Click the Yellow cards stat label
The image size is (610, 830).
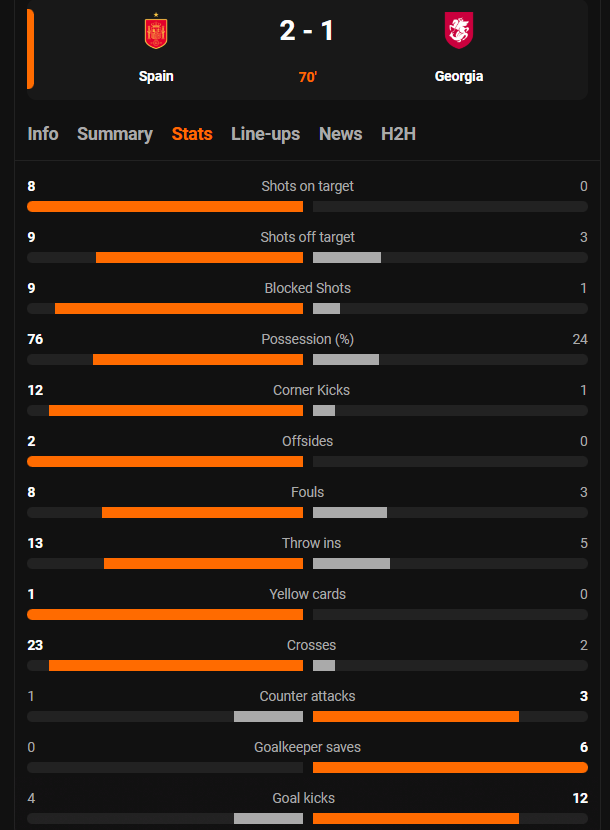click(x=307, y=594)
